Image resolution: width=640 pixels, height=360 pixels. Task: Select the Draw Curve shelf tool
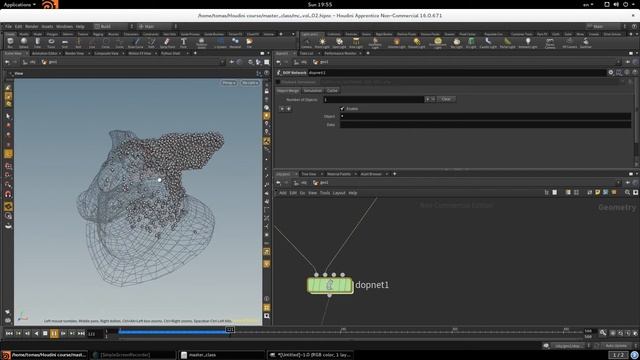coord(136,42)
